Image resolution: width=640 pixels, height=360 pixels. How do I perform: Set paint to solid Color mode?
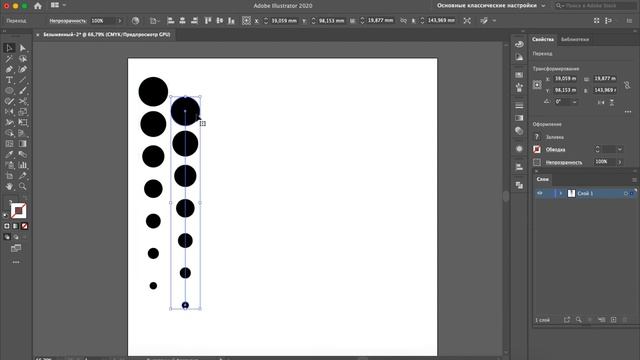[x=7, y=226]
